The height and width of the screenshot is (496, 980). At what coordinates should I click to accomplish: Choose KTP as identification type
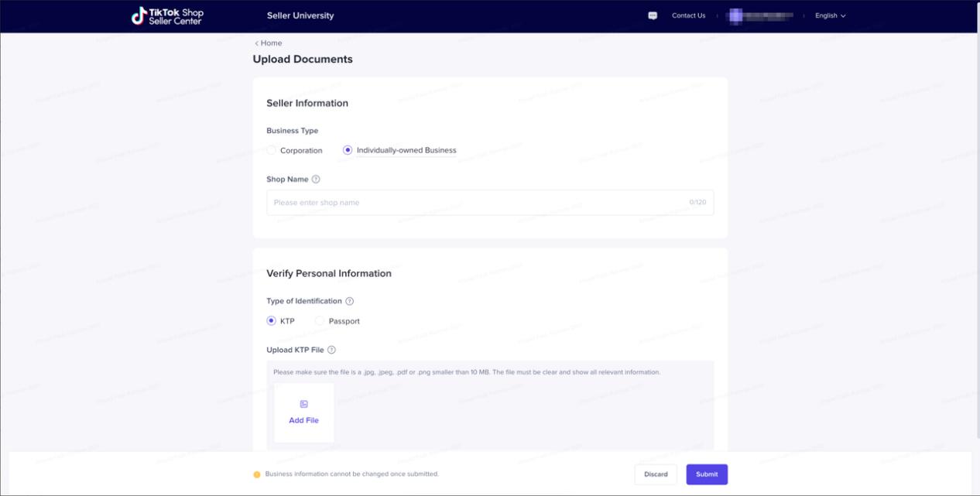[272, 321]
